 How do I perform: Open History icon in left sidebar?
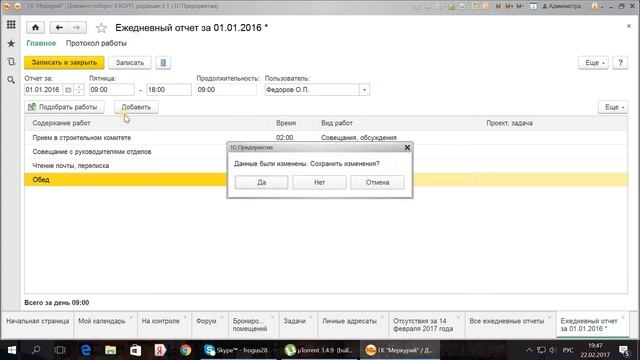point(11,62)
